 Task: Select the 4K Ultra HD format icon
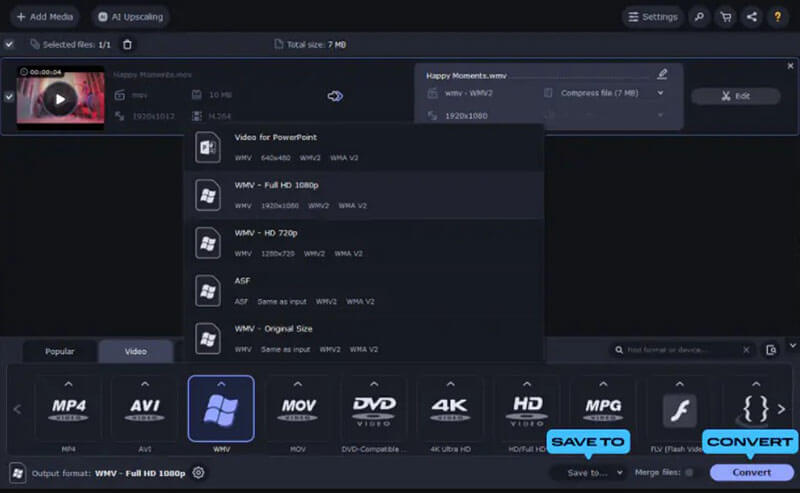(x=450, y=409)
